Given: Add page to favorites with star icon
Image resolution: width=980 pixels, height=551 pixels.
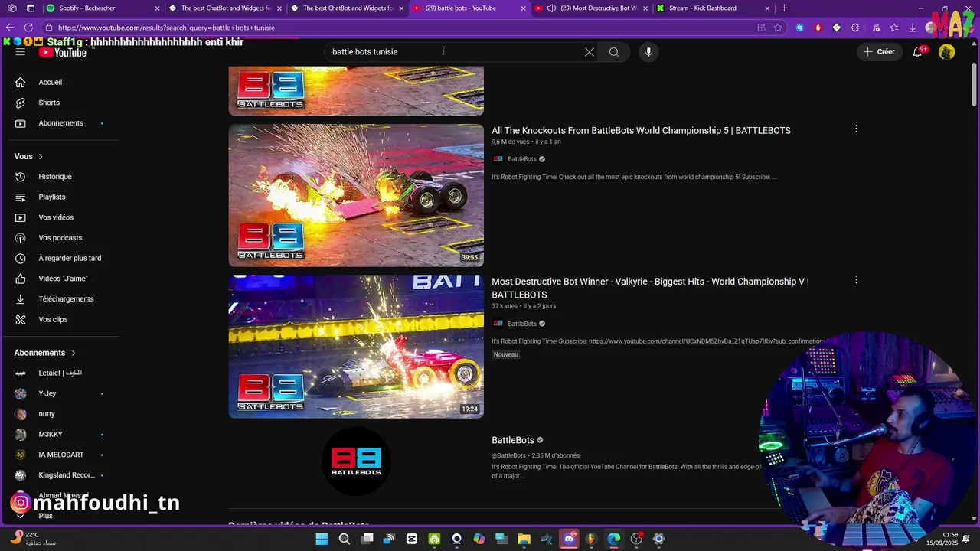Looking at the screenshot, I should click(778, 28).
